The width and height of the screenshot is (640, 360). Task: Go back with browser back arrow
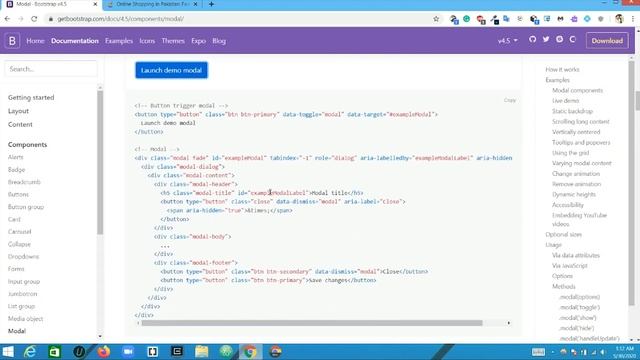[7, 19]
